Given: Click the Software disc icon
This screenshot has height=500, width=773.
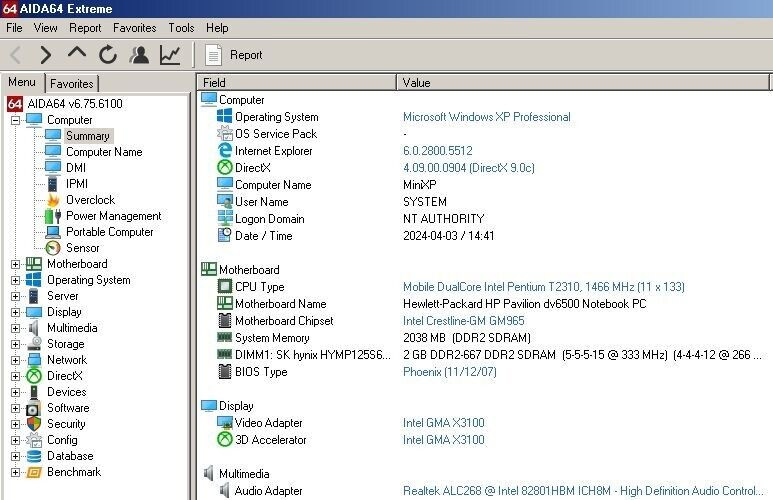Looking at the screenshot, I should point(34,408).
